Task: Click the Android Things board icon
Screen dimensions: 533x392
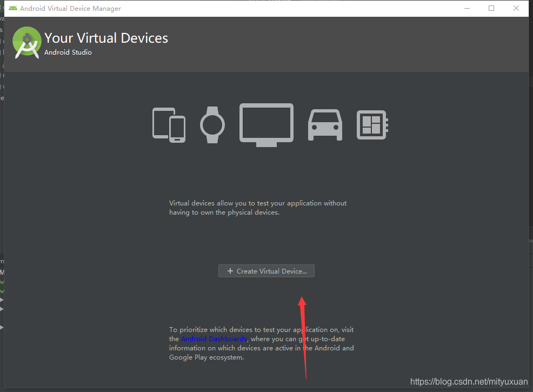Action: coord(372,125)
